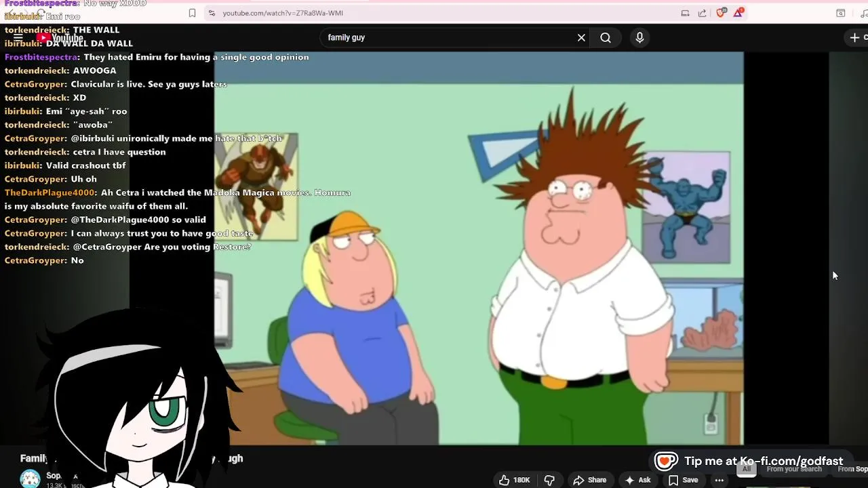Click chat message 'They hated Emiru for having…'
The height and width of the screenshot is (488, 868).
tap(196, 57)
